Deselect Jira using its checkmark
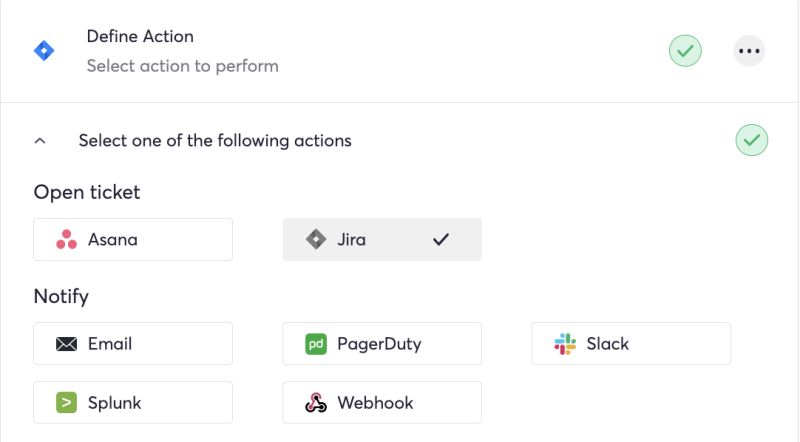 pos(441,240)
